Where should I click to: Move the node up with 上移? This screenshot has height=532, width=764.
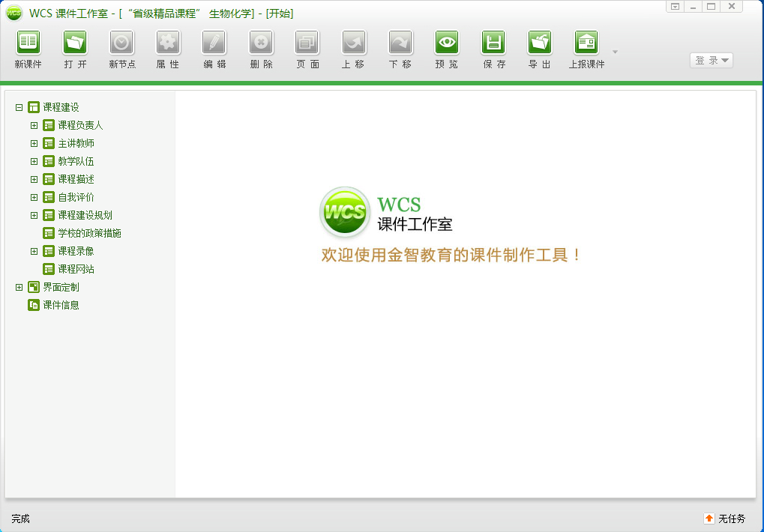[x=354, y=43]
